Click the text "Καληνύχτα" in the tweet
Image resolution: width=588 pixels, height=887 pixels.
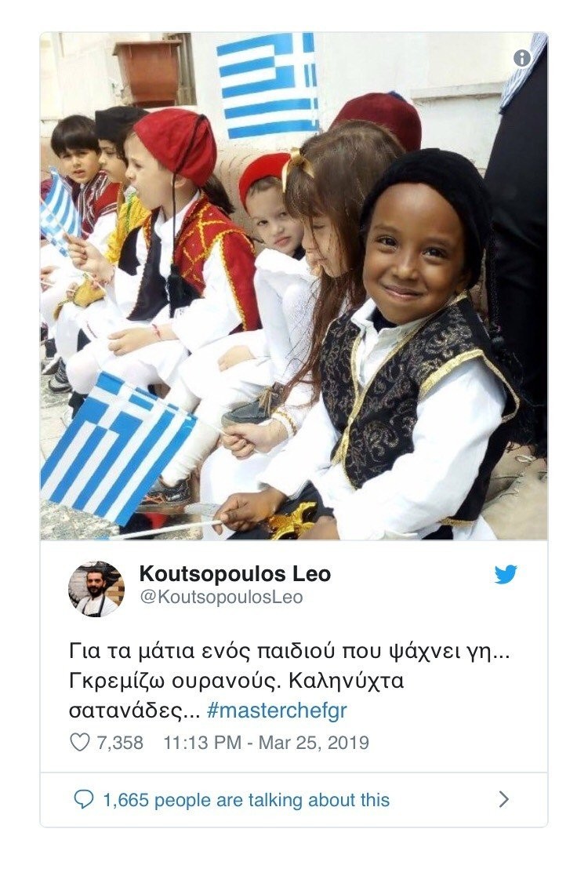pos(346,681)
